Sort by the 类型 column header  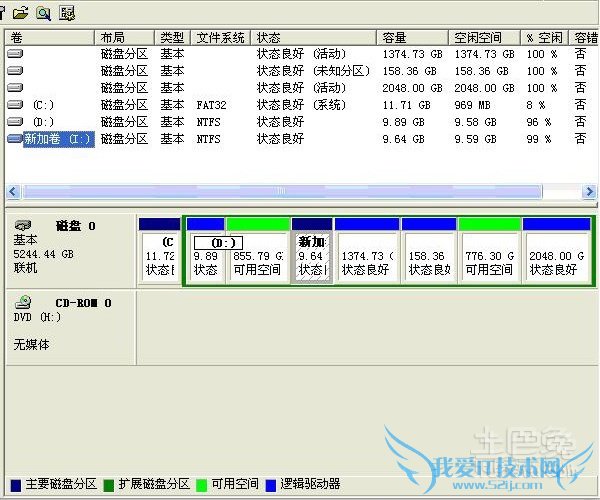coord(173,37)
